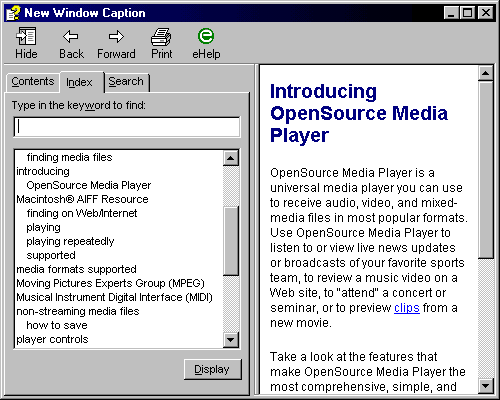This screenshot has width=500, height=400.
Task: Click the index list scrollbar thumb
Action: 231,241
